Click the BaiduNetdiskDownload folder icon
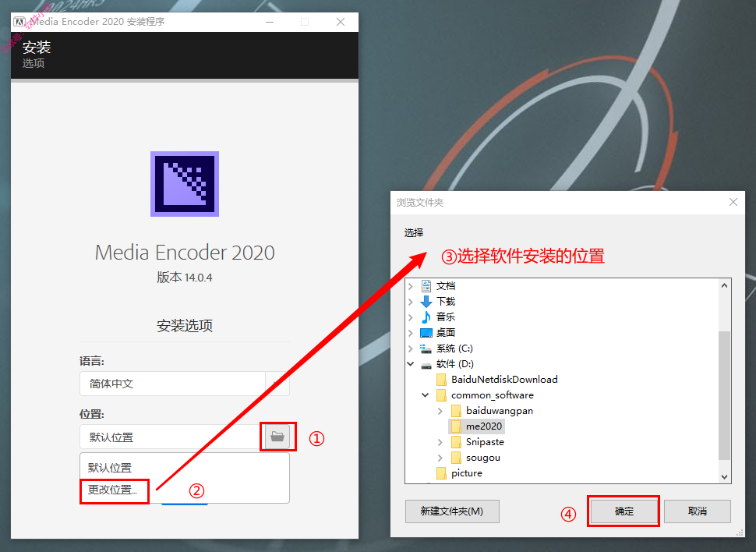Screen dimensions: 756x552 click(x=441, y=380)
